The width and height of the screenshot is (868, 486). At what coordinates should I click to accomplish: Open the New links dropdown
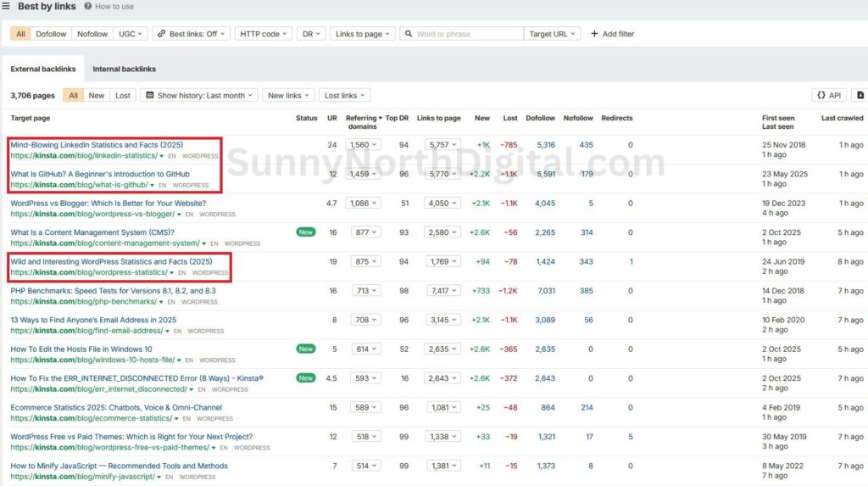click(x=288, y=95)
